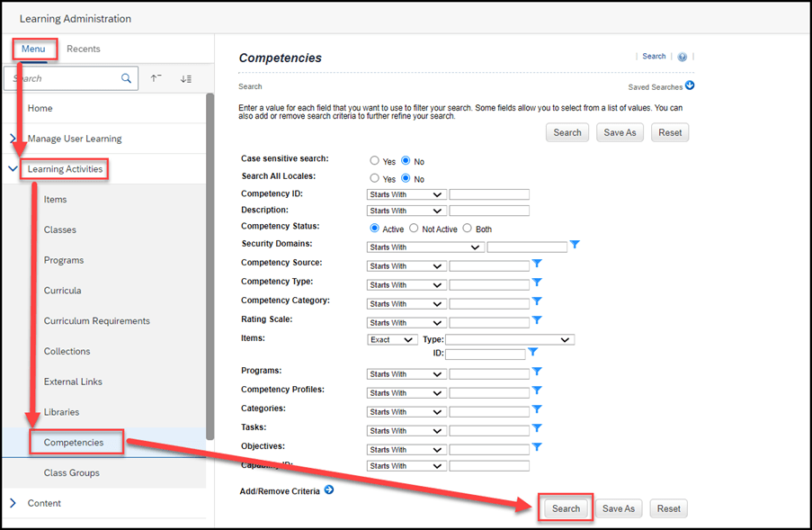The height and width of the screenshot is (530, 812).
Task: Open the Items Type dropdown
Action: pyautogui.click(x=509, y=339)
